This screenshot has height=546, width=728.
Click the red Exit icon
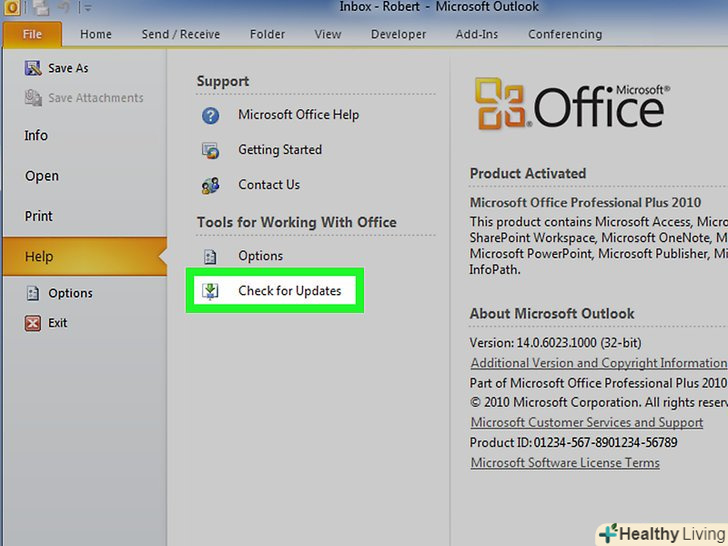pyautogui.click(x=32, y=323)
